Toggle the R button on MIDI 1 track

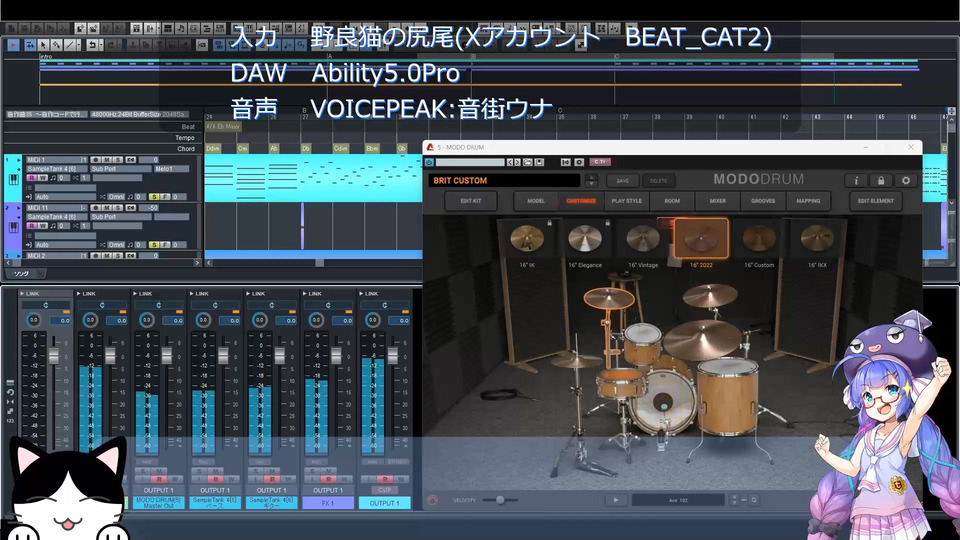(31, 178)
